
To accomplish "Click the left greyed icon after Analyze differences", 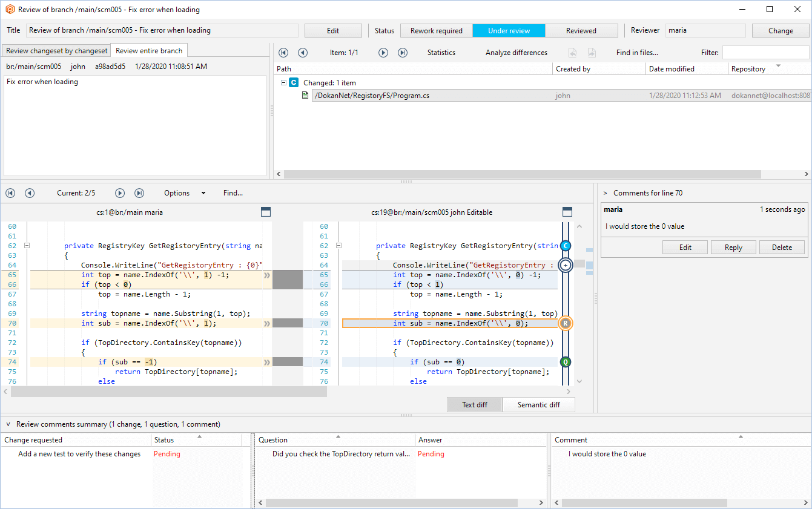I will [572, 53].
